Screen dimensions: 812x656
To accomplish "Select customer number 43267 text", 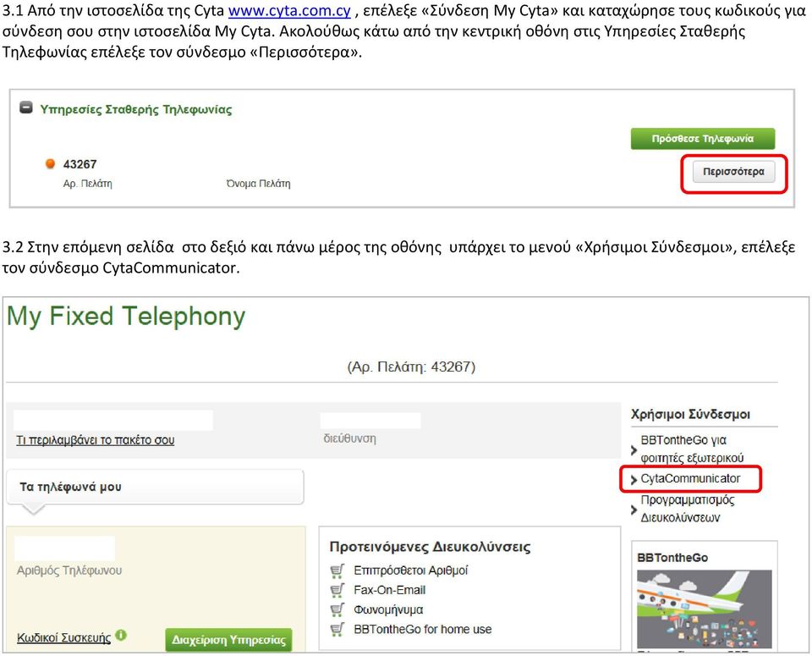I will click(80, 164).
